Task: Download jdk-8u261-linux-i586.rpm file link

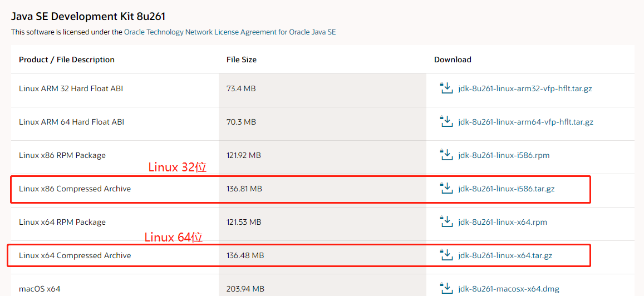Action: tap(504, 155)
